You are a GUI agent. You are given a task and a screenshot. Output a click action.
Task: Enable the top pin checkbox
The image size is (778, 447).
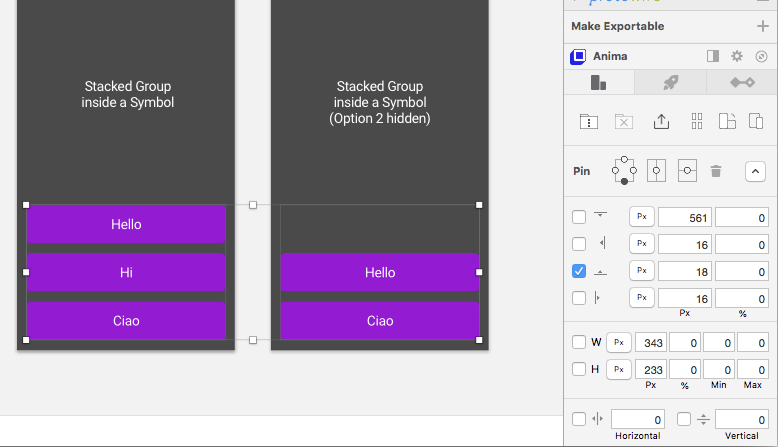click(x=579, y=217)
